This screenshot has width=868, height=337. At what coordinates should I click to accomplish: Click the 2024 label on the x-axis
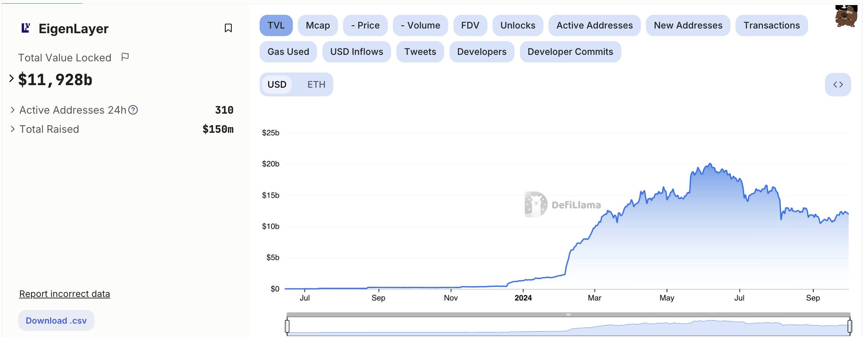[x=523, y=298]
